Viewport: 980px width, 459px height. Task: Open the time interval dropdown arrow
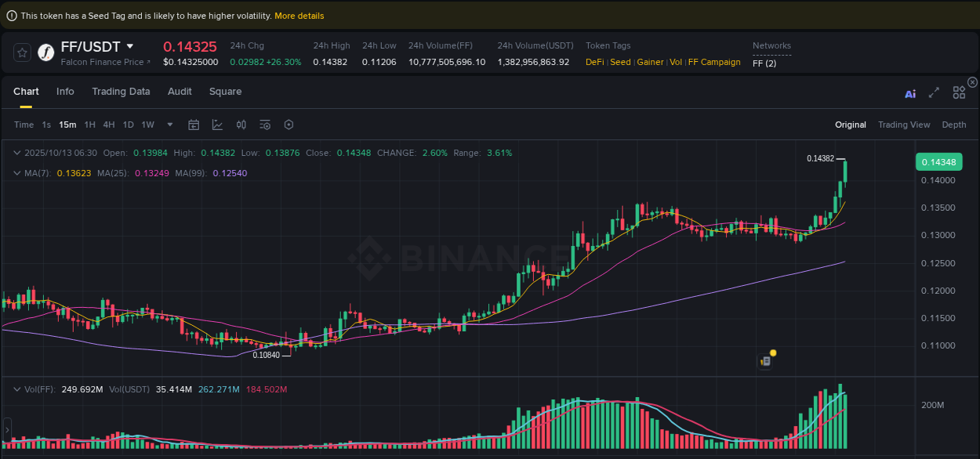click(x=169, y=125)
